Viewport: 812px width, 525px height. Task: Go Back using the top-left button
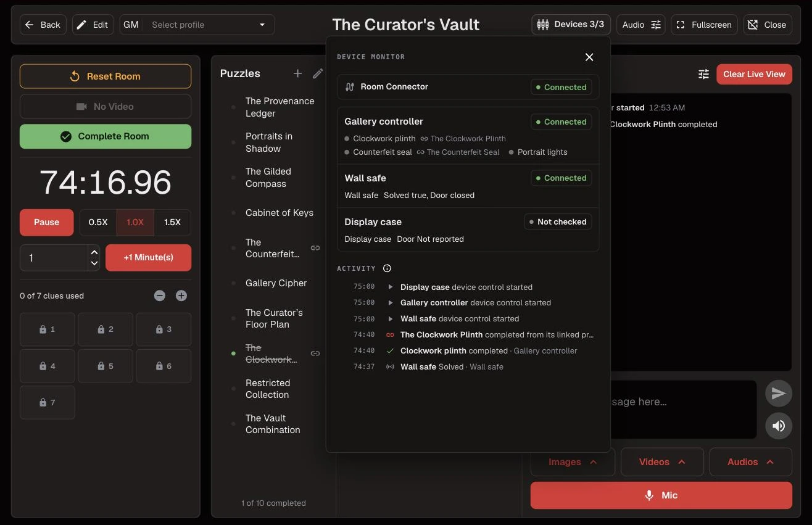pyautogui.click(x=43, y=25)
